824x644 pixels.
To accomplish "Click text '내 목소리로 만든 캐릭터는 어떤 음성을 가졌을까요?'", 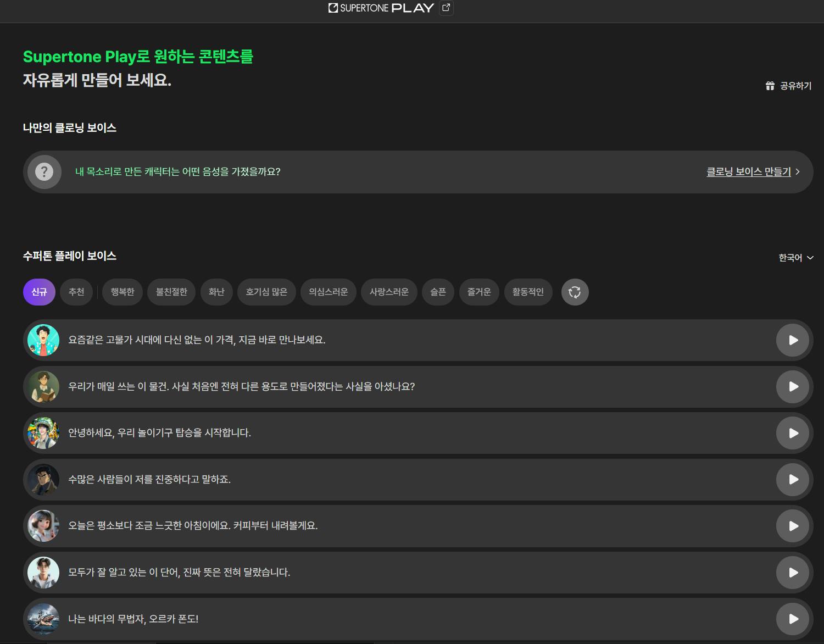I will coord(178,172).
